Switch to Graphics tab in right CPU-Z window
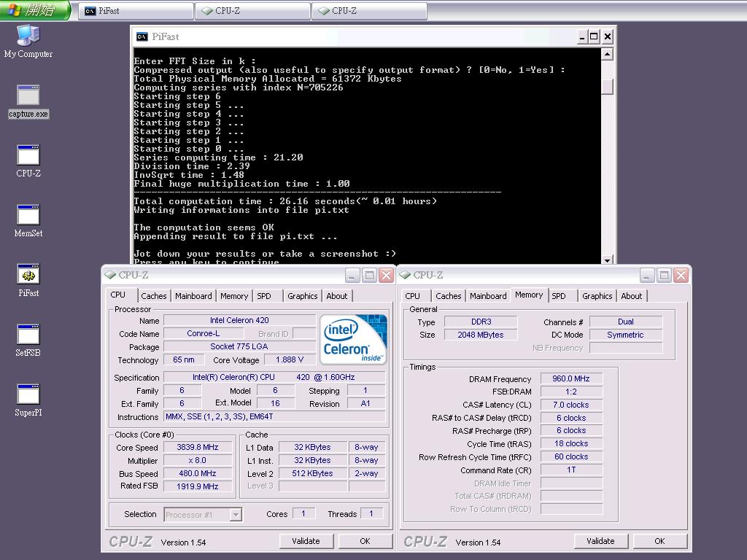 [x=597, y=296]
